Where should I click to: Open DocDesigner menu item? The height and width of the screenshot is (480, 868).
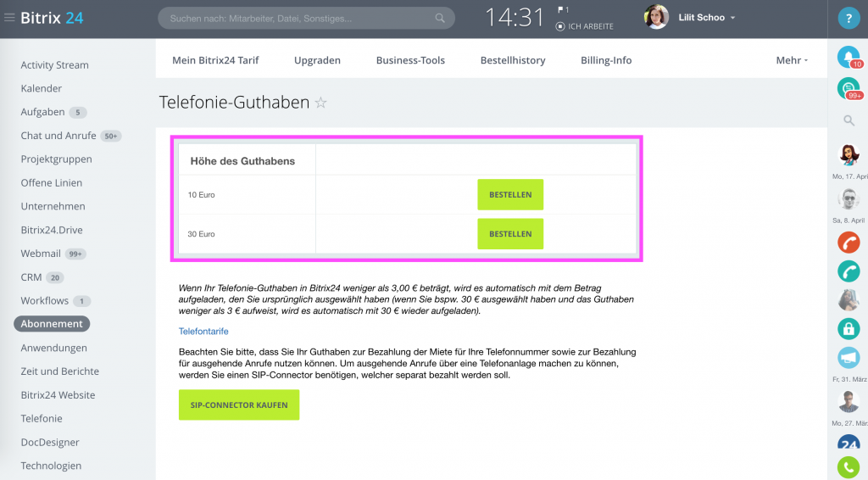point(50,442)
